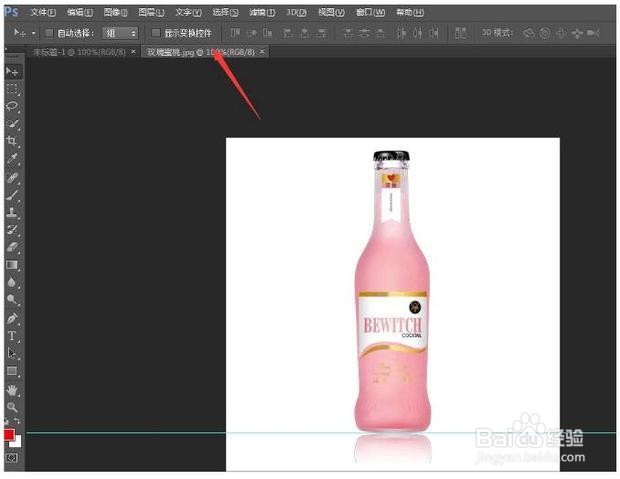620x479 pixels.
Task: Toggle Quick Mask mode icon
Action: pos(11,458)
